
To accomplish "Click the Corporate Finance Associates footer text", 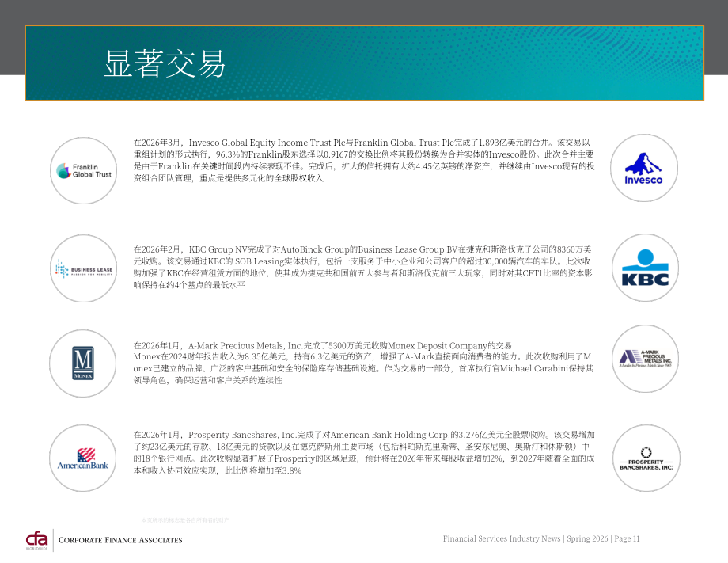I will pos(120,540).
